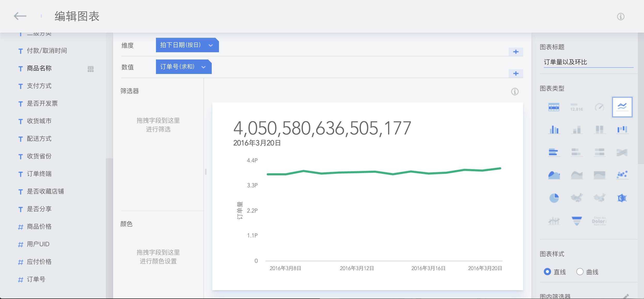
Task: Expand the 拍下日期(按日) dimension dropdown
Action: coord(211,45)
